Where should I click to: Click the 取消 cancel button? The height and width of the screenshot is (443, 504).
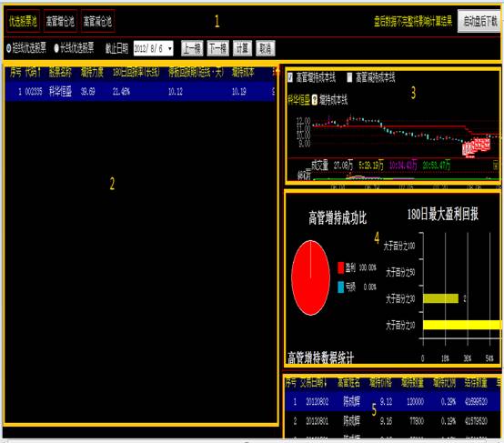point(265,48)
